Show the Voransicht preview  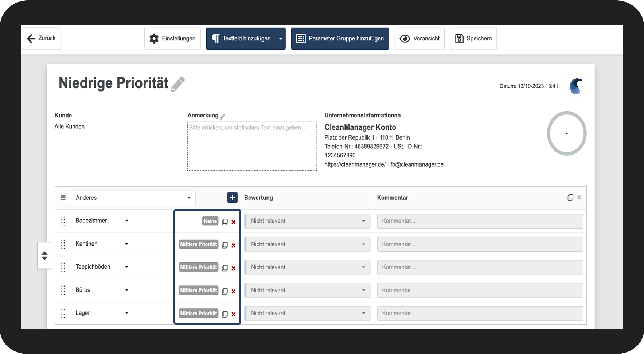(x=419, y=39)
